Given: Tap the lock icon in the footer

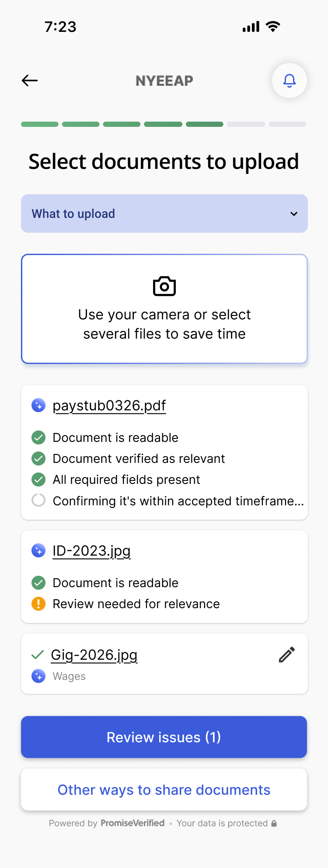Looking at the screenshot, I should (x=274, y=823).
